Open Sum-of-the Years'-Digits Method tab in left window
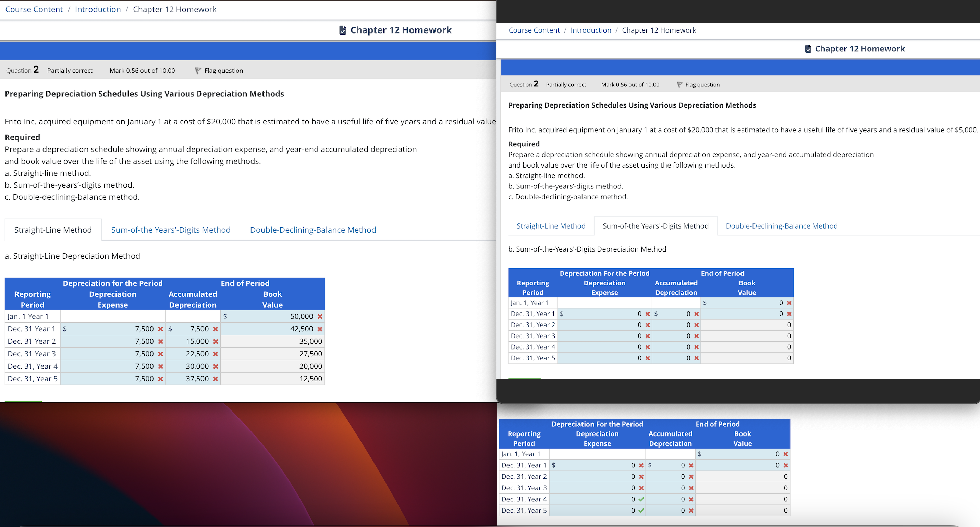This screenshot has width=980, height=527. 171,230
